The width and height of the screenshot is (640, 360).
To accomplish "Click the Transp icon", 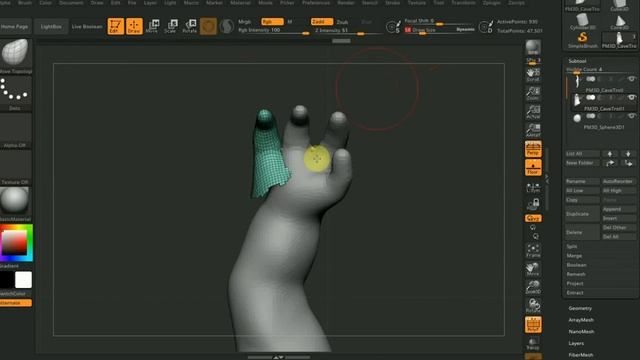I will pos(533,344).
